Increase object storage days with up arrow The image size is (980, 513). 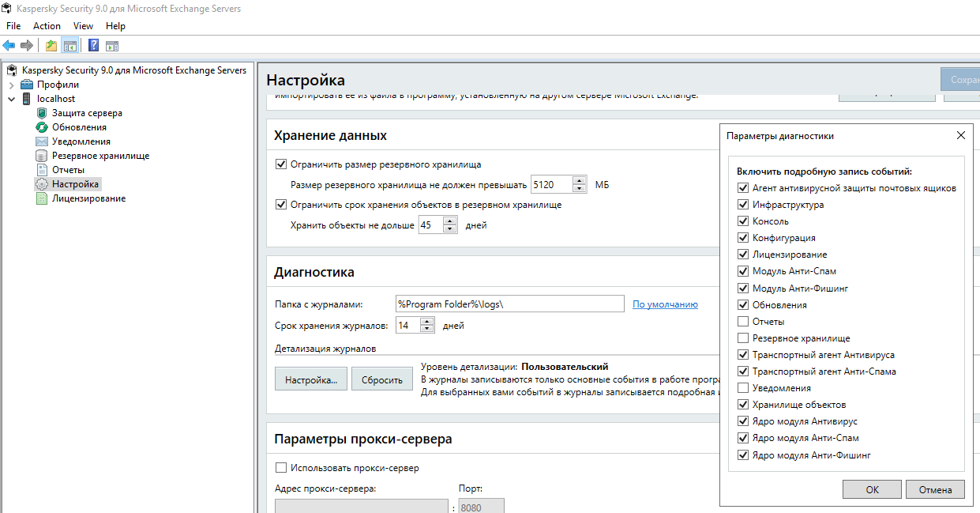pyautogui.click(x=450, y=221)
